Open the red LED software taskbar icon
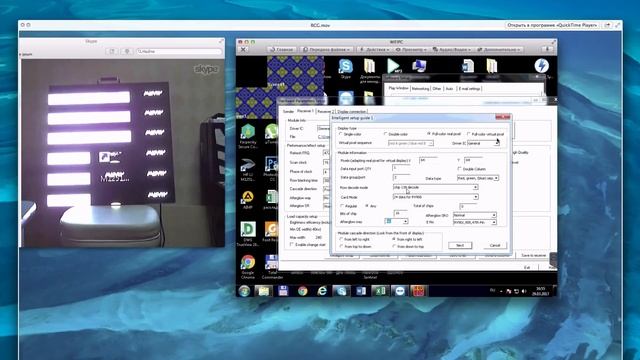The height and width of the screenshot is (360, 640). pyautogui.click(x=418, y=291)
